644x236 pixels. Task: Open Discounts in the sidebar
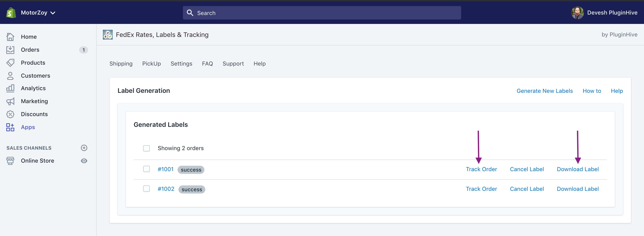[34, 114]
